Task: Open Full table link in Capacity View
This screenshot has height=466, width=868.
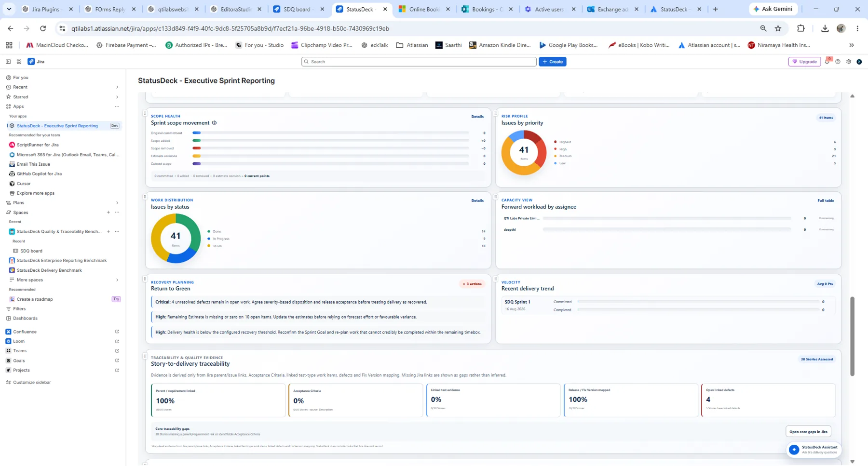Action: click(x=826, y=200)
